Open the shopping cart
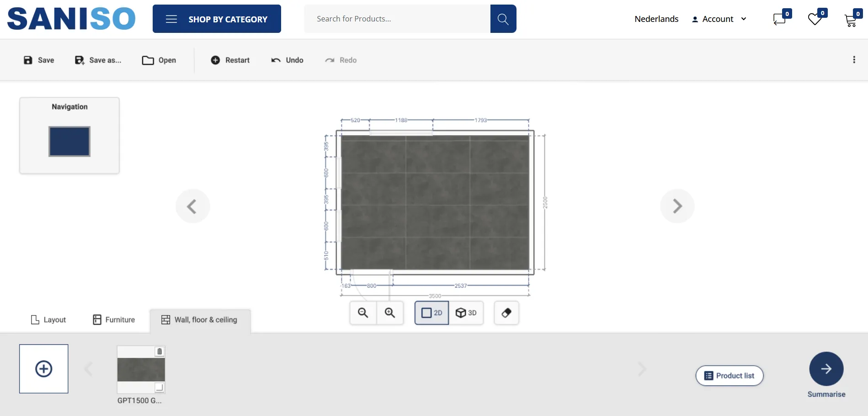The image size is (868, 416). point(851,20)
